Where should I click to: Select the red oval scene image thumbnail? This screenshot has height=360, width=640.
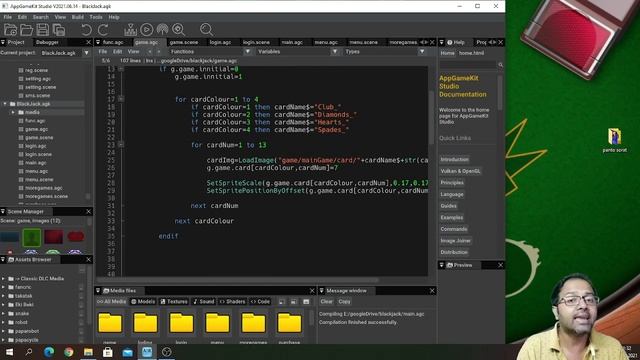click(76, 236)
